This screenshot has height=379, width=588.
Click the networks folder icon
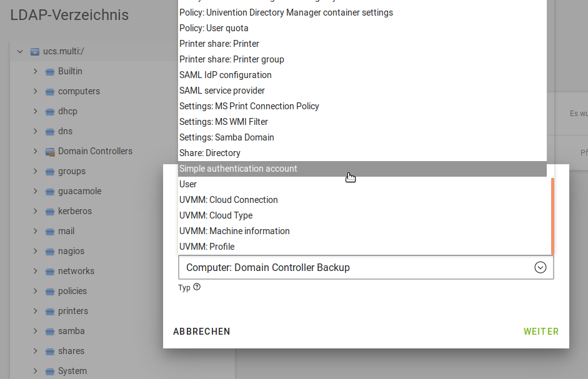pos(50,272)
